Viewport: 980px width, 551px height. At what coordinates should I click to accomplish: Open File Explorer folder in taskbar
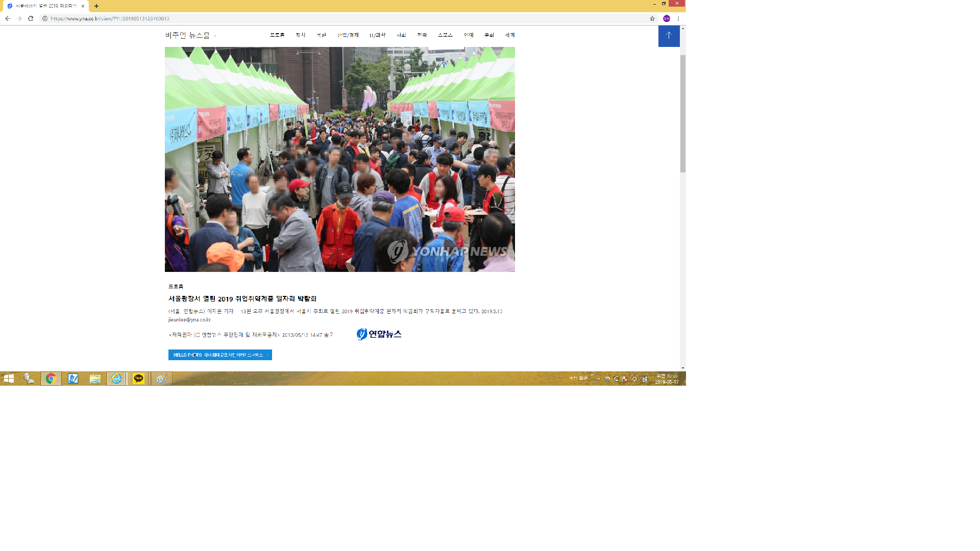(95, 379)
